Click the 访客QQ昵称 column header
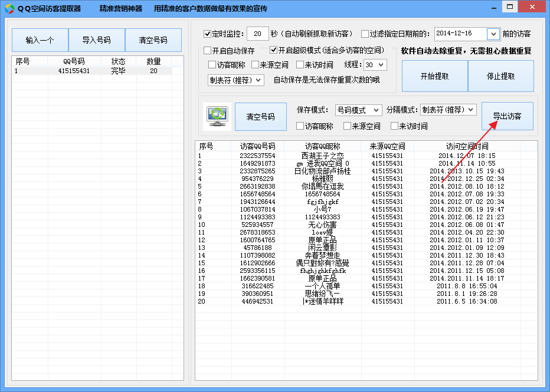This screenshot has width=550, height=392. click(322, 146)
